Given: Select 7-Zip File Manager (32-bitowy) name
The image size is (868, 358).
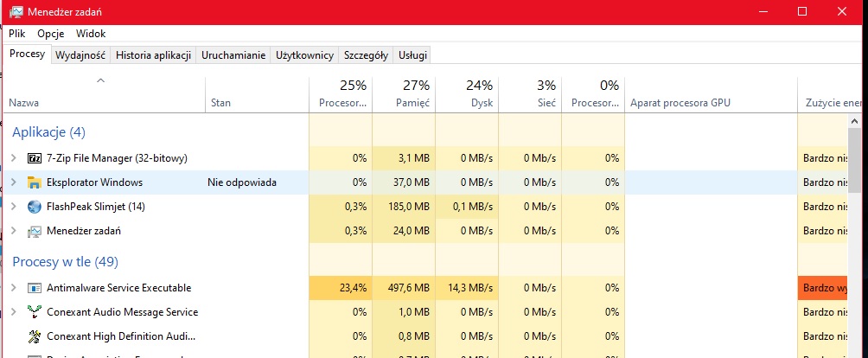Looking at the screenshot, I should [117, 158].
